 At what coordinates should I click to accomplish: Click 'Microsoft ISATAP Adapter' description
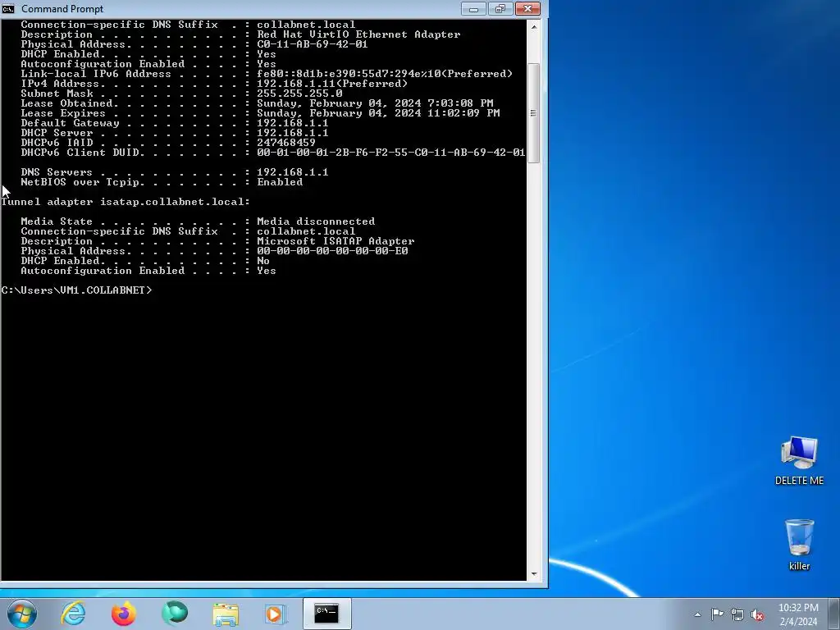coord(336,241)
